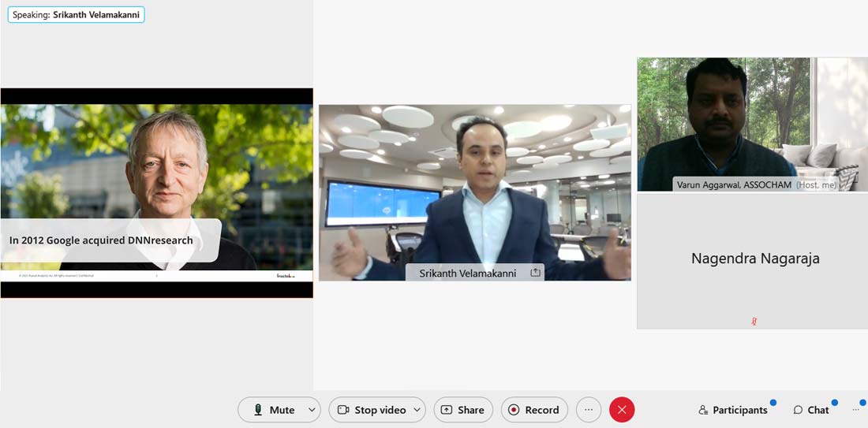Image resolution: width=868 pixels, height=428 pixels.
Task: Start recording with the Record button
Action: coord(534,410)
